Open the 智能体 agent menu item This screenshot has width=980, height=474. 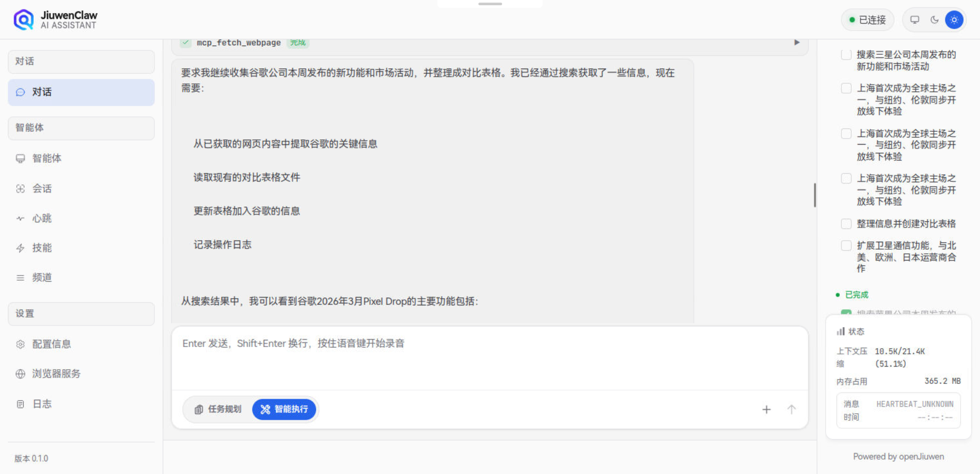click(x=81, y=159)
